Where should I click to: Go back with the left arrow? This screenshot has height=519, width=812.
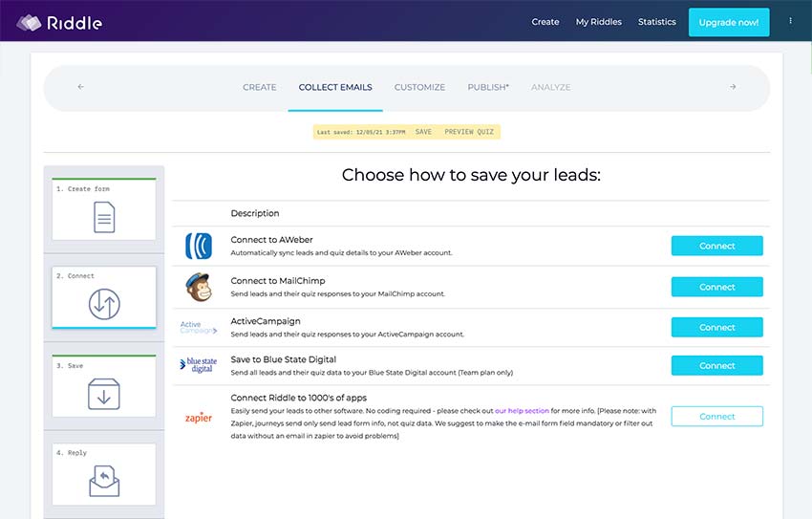tap(81, 87)
